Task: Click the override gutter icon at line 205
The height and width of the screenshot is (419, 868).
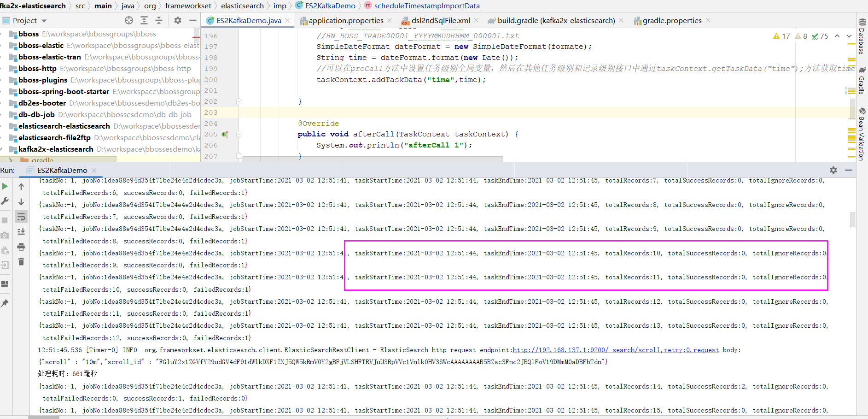Action: (x=225, y=134)
